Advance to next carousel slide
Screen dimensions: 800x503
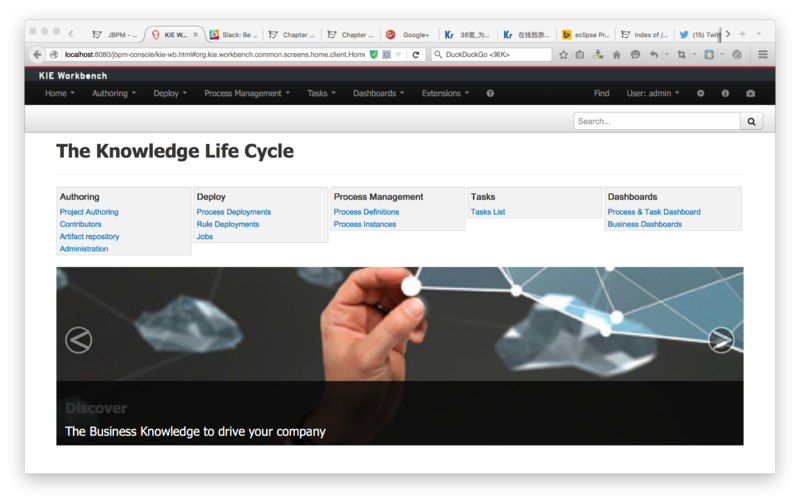click(x=721, y=340)
